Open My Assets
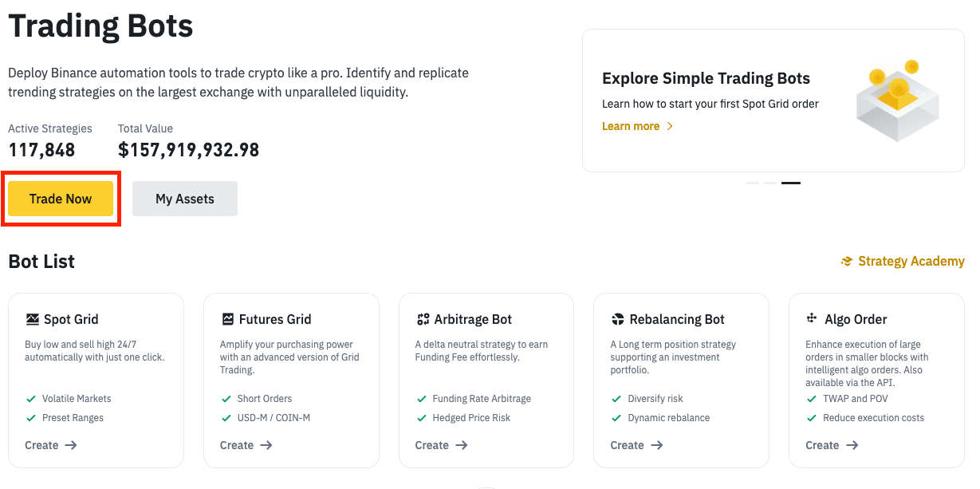Viewport: 980px width, 489px height. point(185,199)
